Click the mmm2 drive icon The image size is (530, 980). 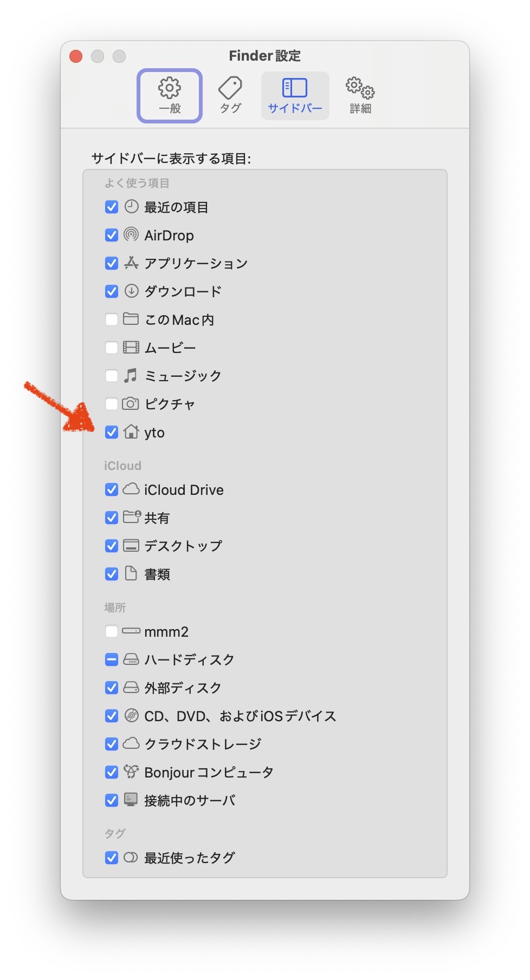tap(131, 631)
